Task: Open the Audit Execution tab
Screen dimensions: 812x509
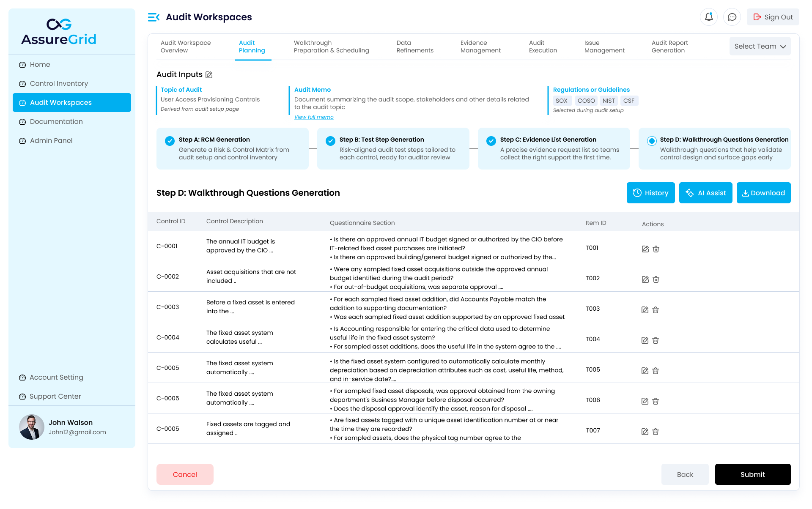Action: 543,47
